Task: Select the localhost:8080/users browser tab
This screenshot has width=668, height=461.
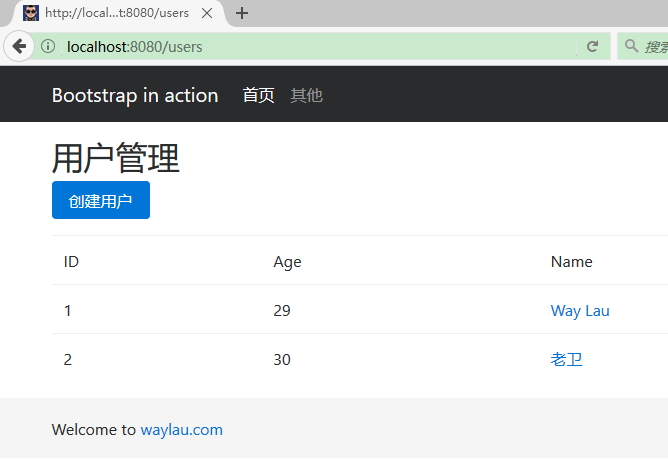Action: coord(116,13)
